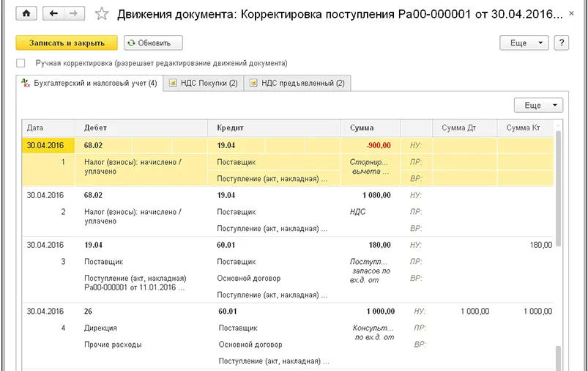Click credit account 60.01 in row 4
The height and width of the screenshot is (371, 588).
(x=228, y=312)
